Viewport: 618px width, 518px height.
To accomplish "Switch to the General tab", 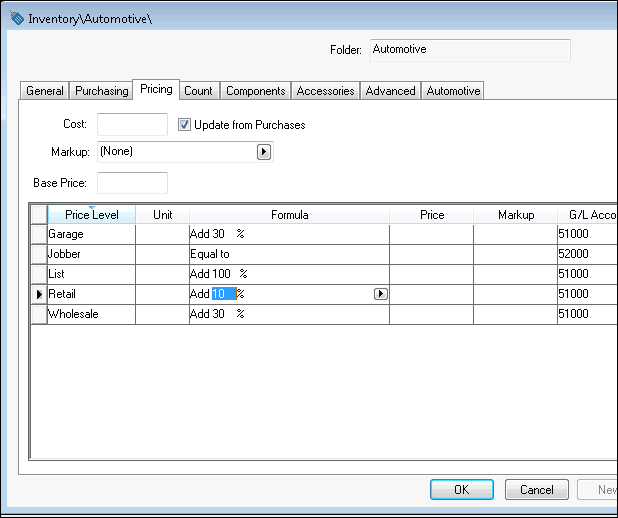I will pyautogui.click(x=45, y=91).
